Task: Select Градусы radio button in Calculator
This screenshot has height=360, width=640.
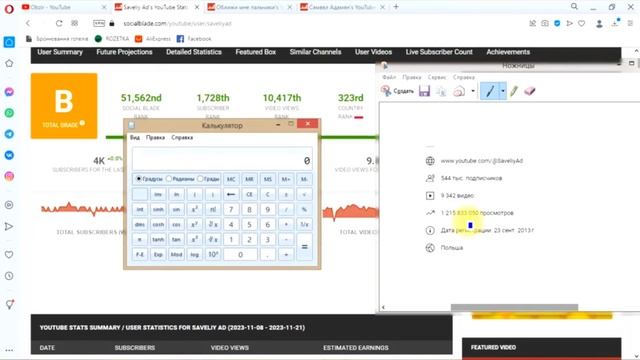Action: 139,179
